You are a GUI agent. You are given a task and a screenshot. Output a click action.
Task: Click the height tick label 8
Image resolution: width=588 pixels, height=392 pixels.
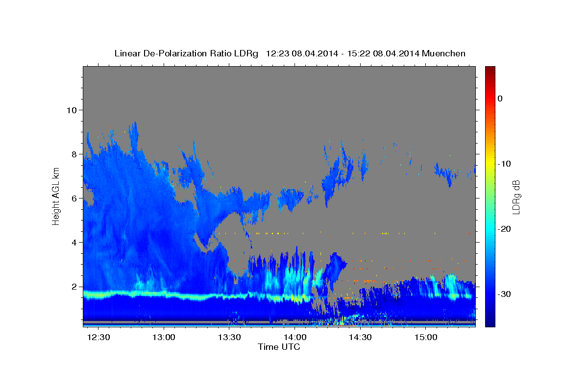74,154
